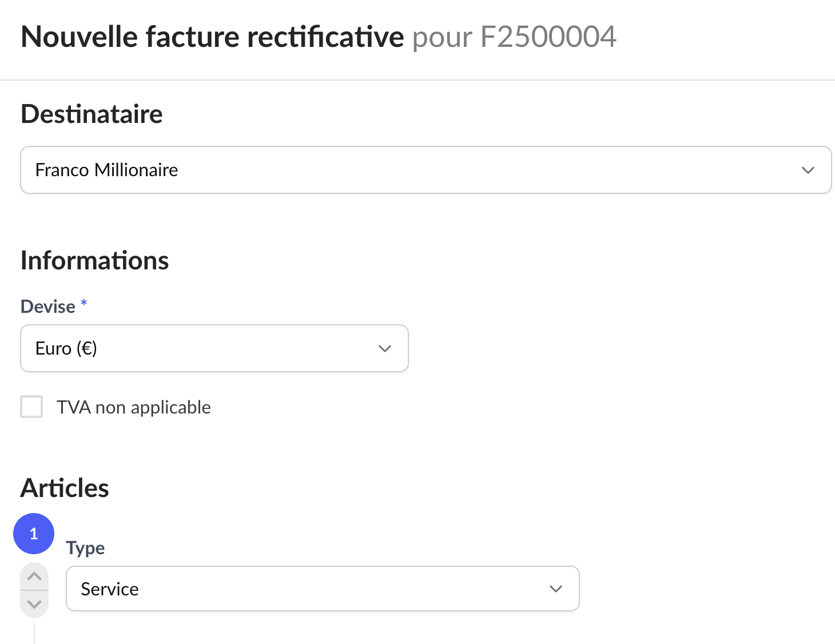Screen dimensions: 835x644
Task: Click the Service value text
Action: [110, 589]
